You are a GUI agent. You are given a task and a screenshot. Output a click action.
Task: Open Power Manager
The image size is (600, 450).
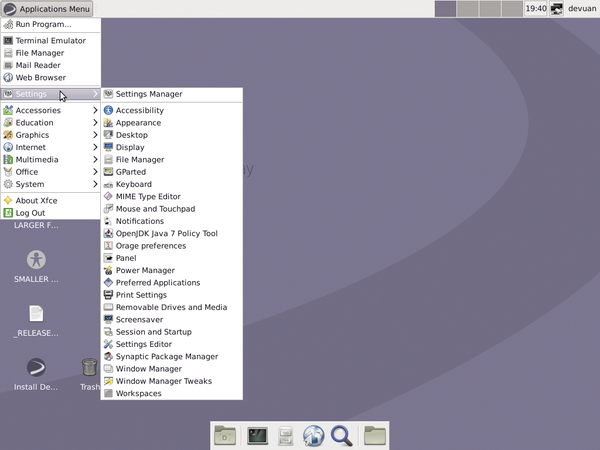point(172,270)
